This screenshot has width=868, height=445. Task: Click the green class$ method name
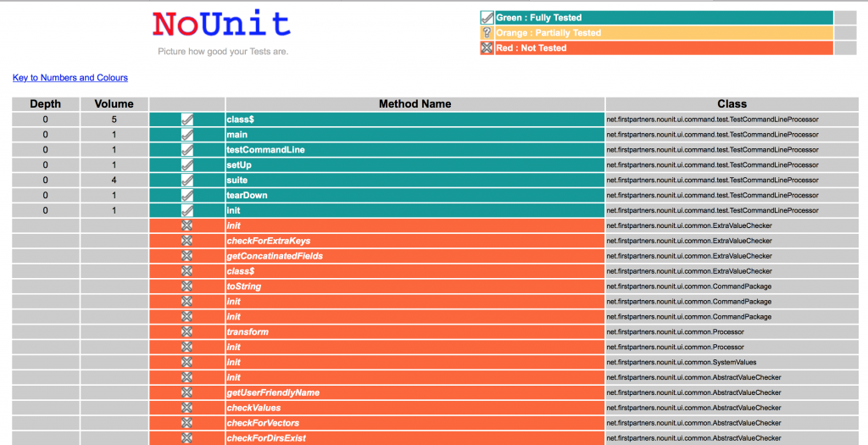coord(240,120)
